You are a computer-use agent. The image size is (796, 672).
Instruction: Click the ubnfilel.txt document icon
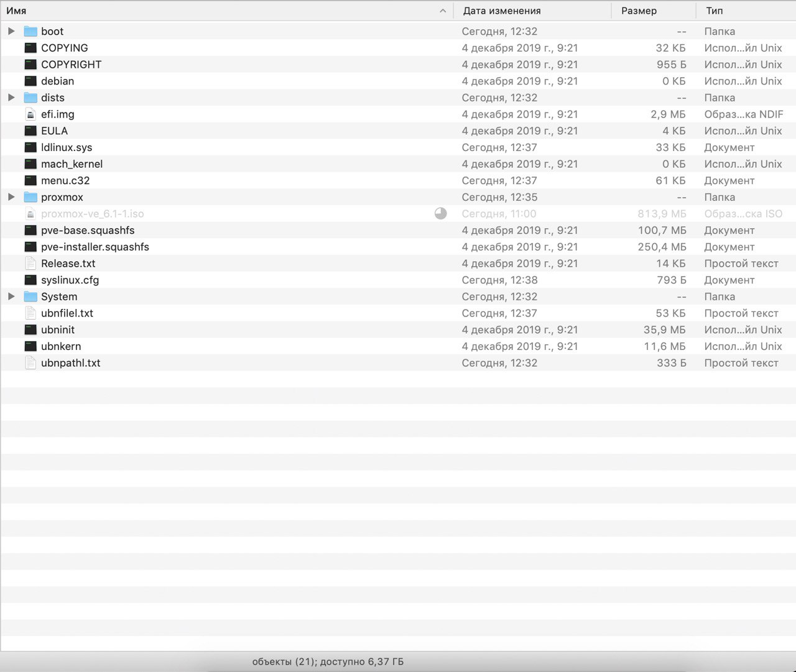pyautogui.click(x=30, y=313)
